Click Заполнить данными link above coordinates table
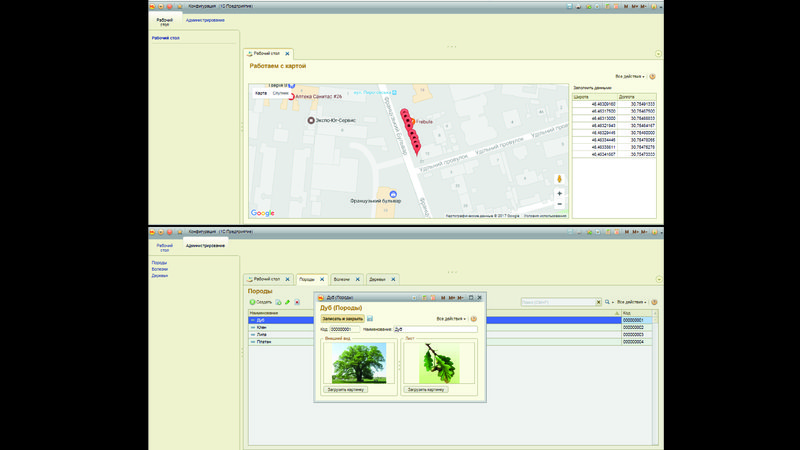The height and width of the screenshot is (450, 800). [x=592, y=88]
